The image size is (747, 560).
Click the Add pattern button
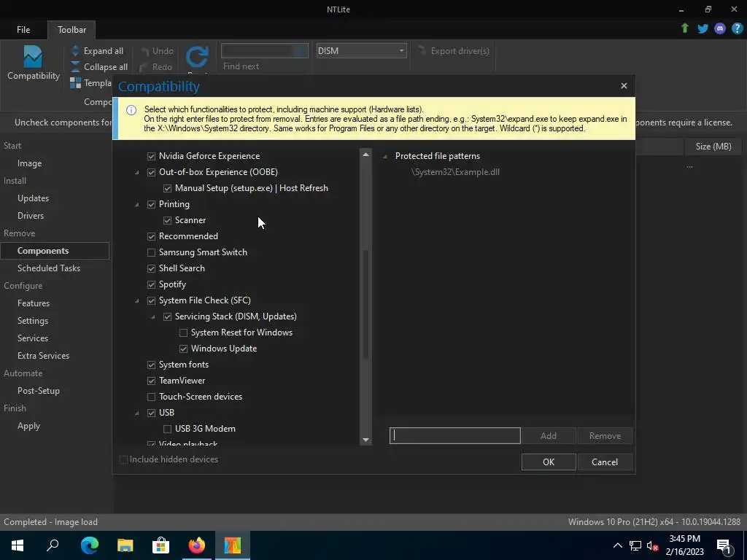(549, 436)
